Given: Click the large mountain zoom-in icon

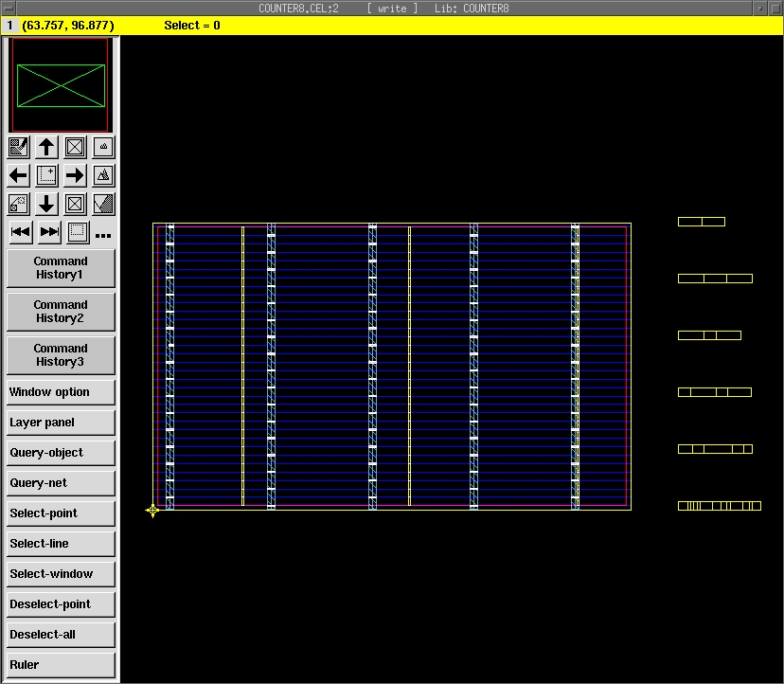Looking at the screenshot, I should click(103, 175).
